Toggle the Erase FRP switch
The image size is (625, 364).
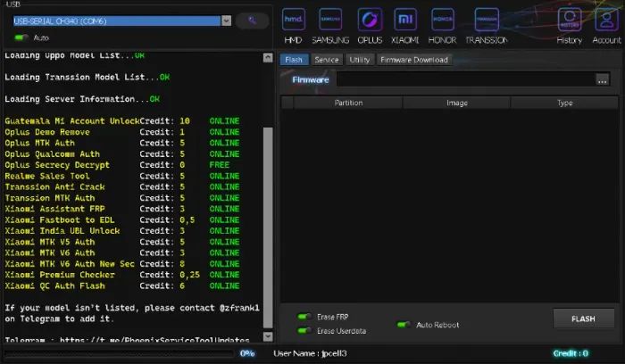coord(304,317)
